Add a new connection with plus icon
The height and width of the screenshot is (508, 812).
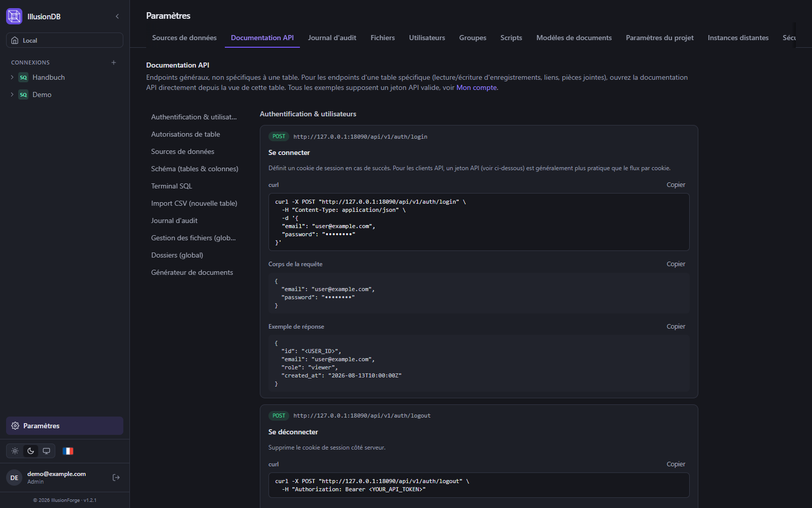click(x=114, y=62)
